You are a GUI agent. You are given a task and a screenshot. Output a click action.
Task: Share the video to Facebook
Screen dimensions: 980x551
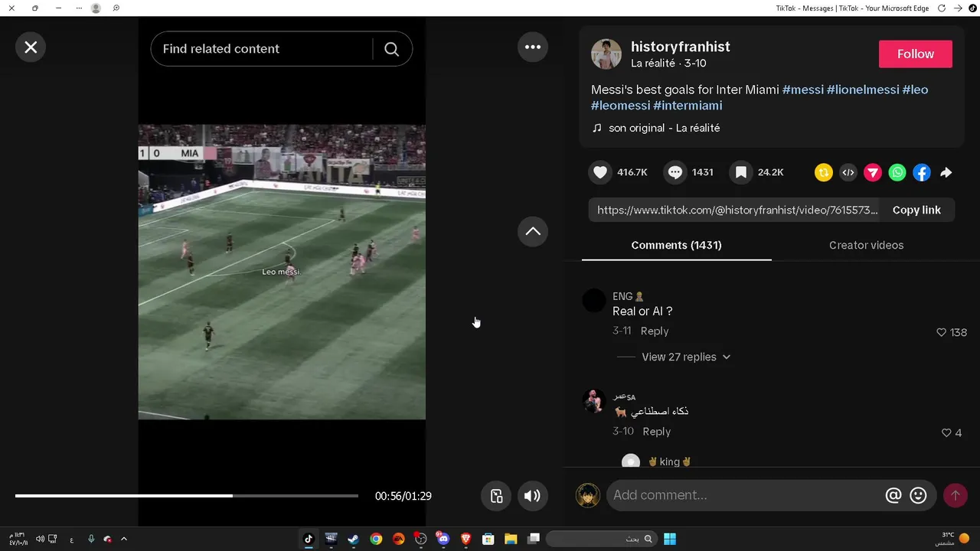(x=922, y=173)
